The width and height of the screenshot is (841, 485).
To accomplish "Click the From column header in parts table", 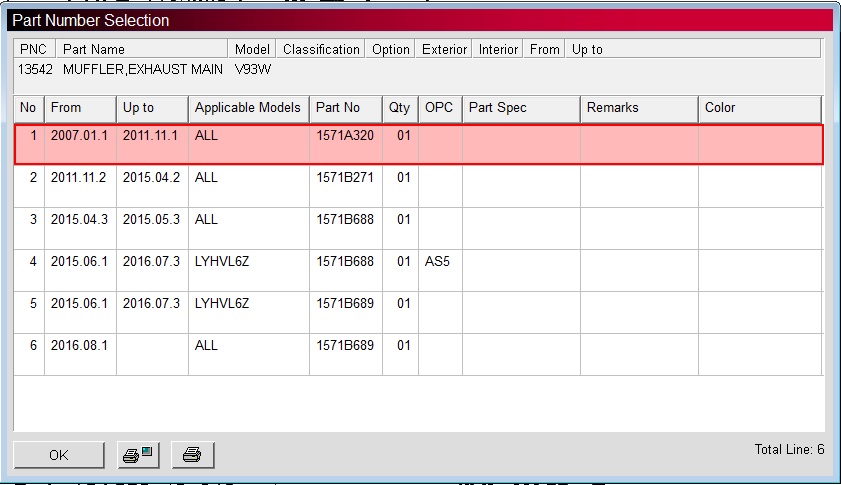I will pyautogui.click(x=80, y=108).
